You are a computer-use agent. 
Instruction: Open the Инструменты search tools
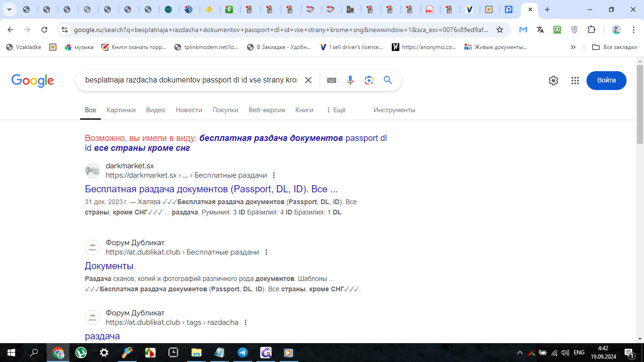(x=394, y=110)
